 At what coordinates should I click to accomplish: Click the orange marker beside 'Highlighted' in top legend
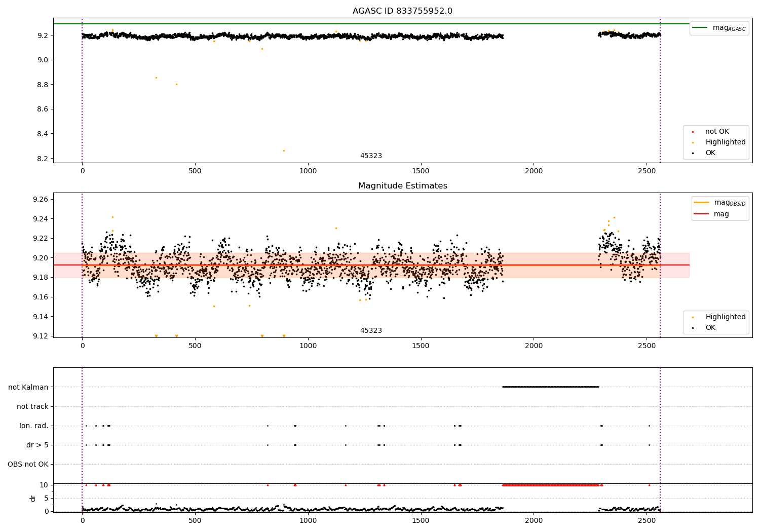pyautogui.click(x=693, y=143)
